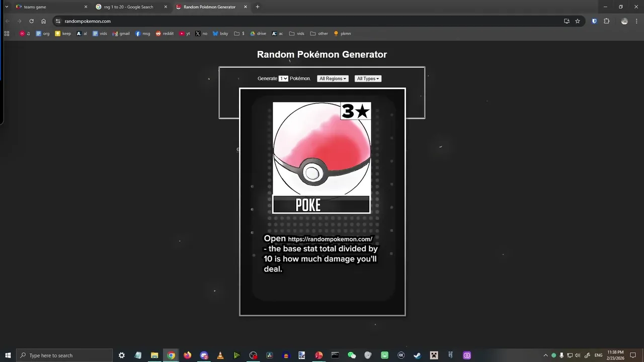Image resolution: width=644 pixels, height=362 pixels.
Task: Open a new browser tab
Action: coord(258,7)
